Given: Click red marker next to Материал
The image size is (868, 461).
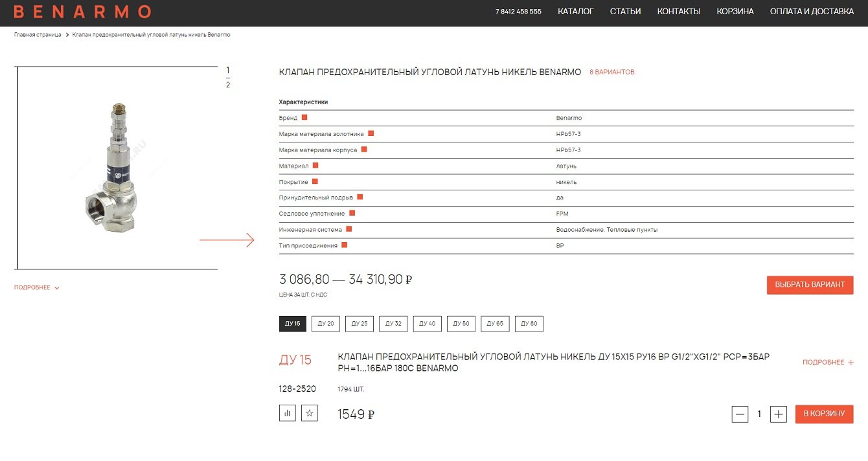Looking at the screenshot, I should (x=315, y=165).
